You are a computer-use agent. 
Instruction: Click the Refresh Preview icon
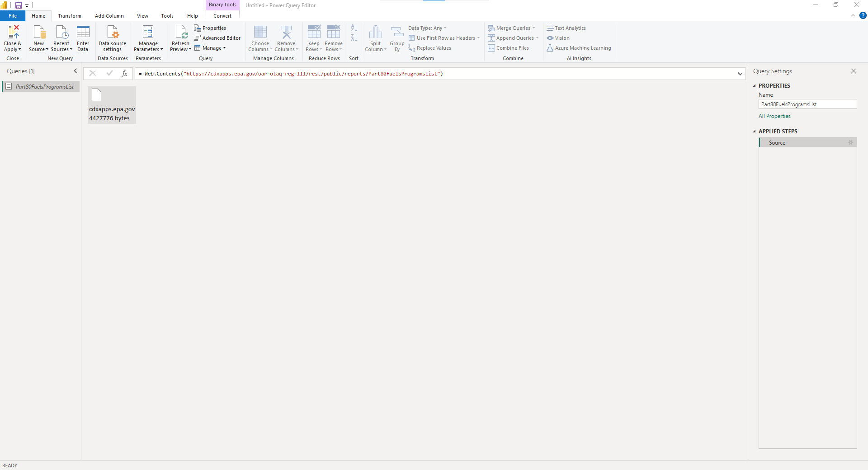click(x=181, y=32)
